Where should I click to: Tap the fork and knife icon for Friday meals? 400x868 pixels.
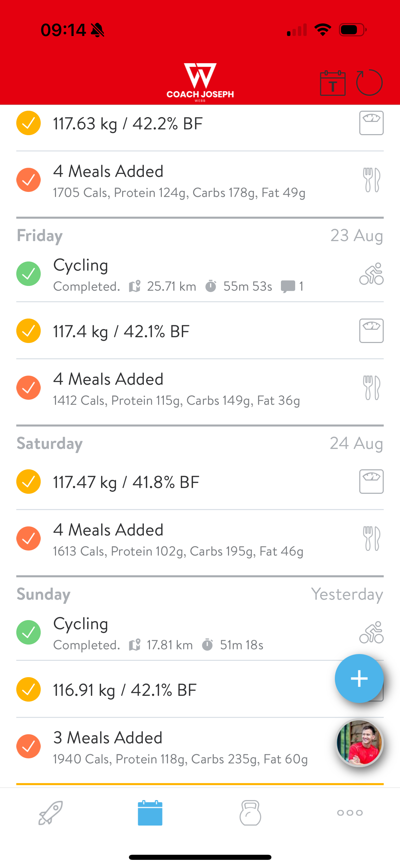pyautogui.click(x=371, y=388)
